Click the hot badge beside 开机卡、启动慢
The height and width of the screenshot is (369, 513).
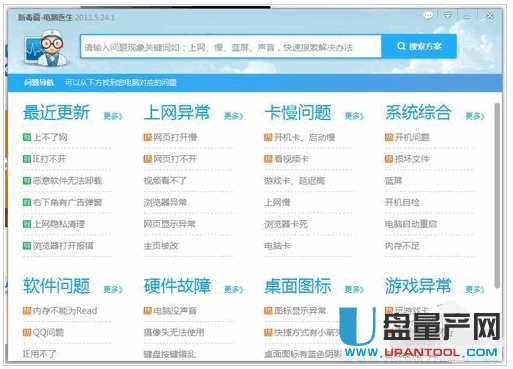pyautogui.click(x=268, y=137)
